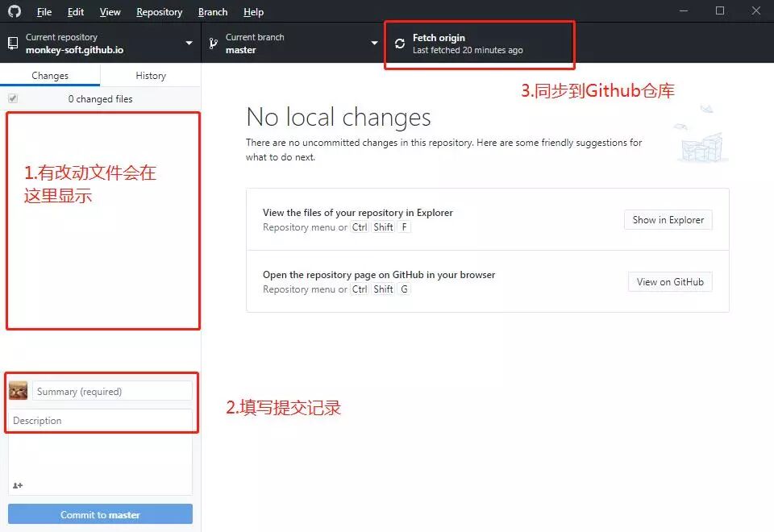The image size is (774, 532).
Task: Click 'Last fetched 20 minutes ago' text
Action: click(468, 50)
